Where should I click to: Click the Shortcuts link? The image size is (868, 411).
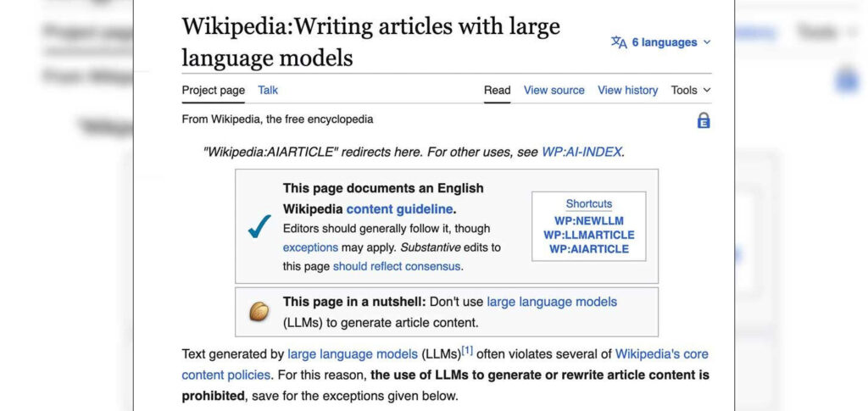pyautogui.click(x=589, y=203)
